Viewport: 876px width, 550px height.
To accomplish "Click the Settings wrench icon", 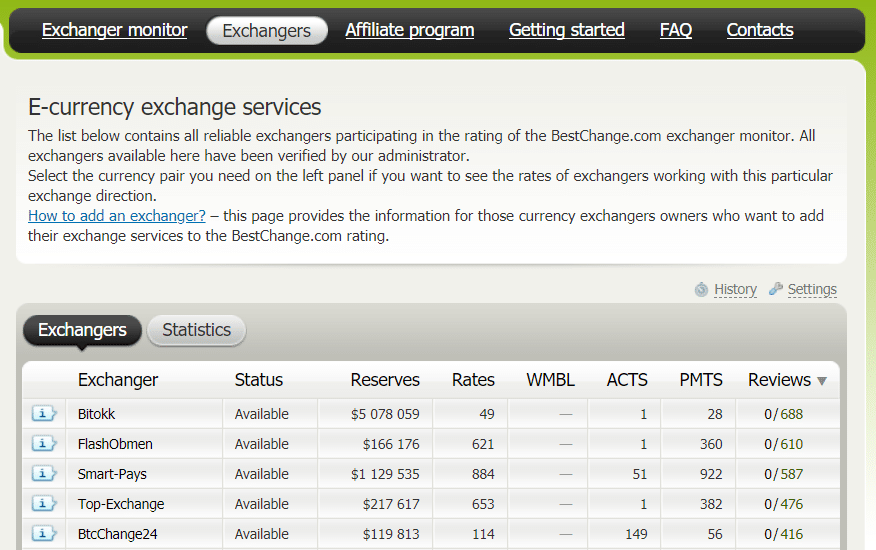I will tap(775, 289).
